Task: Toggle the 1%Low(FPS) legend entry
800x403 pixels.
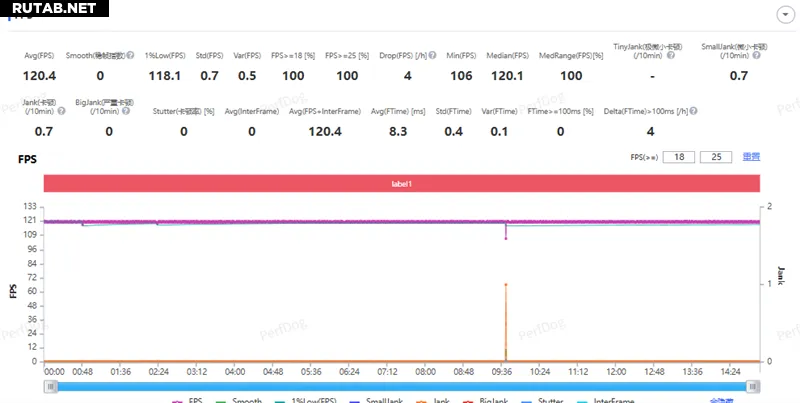Action: click(x=305, y=400)
